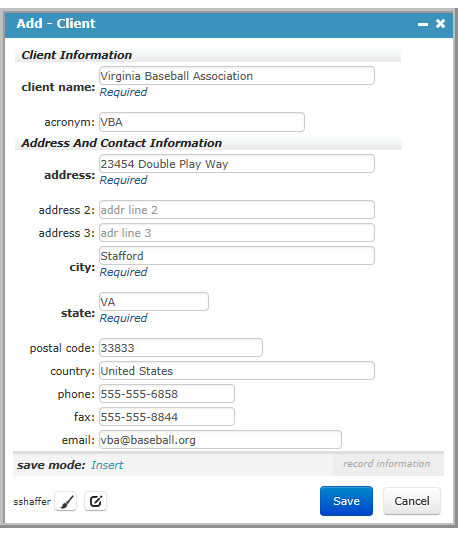This screenshot has width=458, height=536.
Task: Focus the address 2 input field
Action: click(237, 210)
